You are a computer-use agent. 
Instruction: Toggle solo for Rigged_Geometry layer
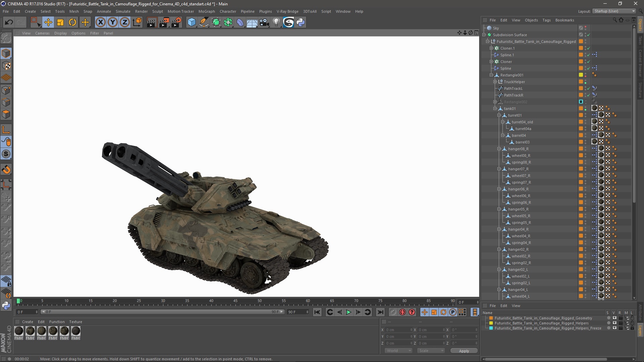click(608, 318)
